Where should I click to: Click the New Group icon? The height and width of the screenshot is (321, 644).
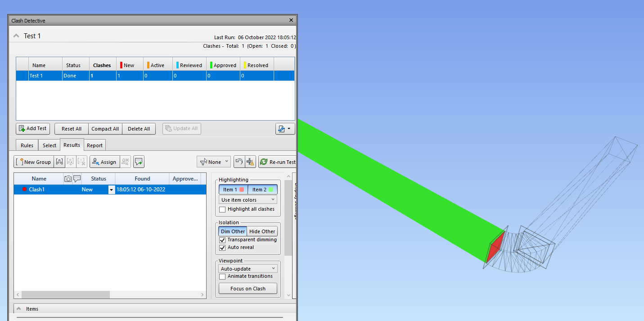pos(33,162)
